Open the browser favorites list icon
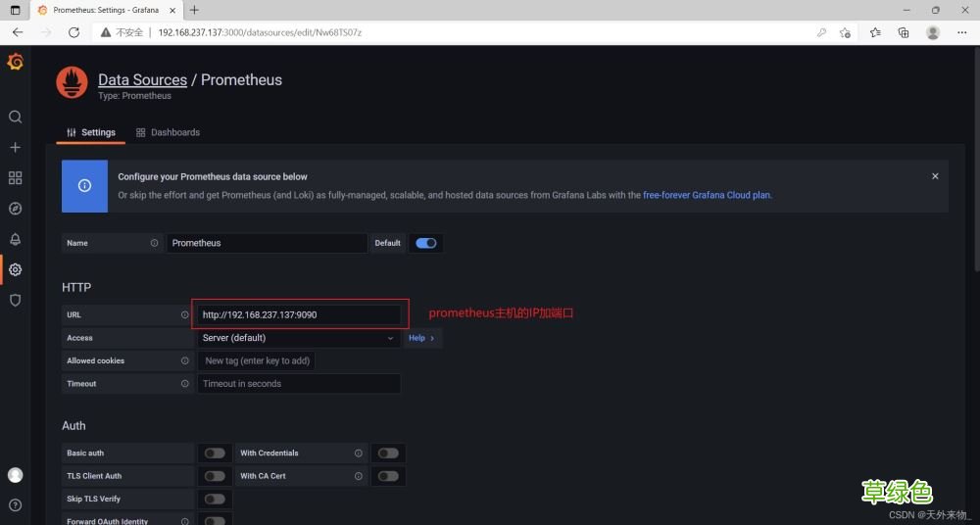This screenshot has width=980, height=525. point(875,32)
